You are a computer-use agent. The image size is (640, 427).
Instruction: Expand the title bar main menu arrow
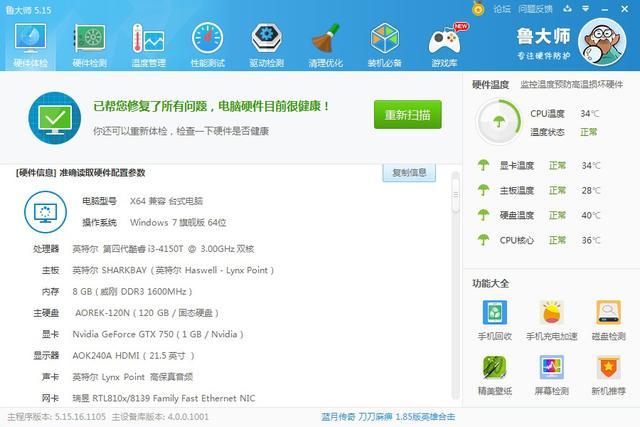(584, 8)
